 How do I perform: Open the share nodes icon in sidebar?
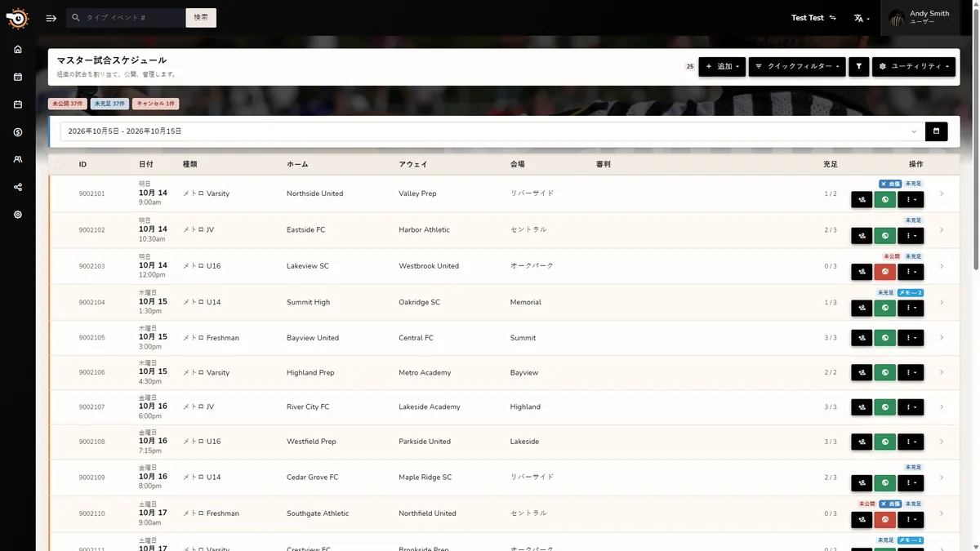click(x=18, y=187)
